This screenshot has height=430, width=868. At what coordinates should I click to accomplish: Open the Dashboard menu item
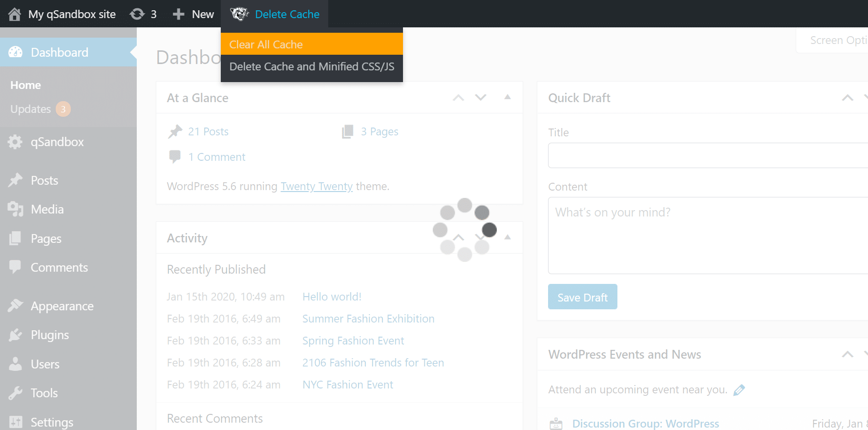pyautogui.click(x=68, y=52)
